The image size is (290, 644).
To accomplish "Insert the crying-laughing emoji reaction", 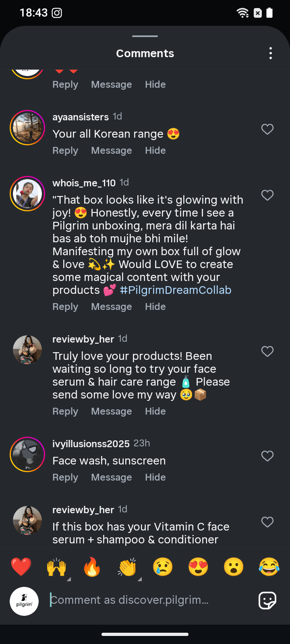I will 269,567.
